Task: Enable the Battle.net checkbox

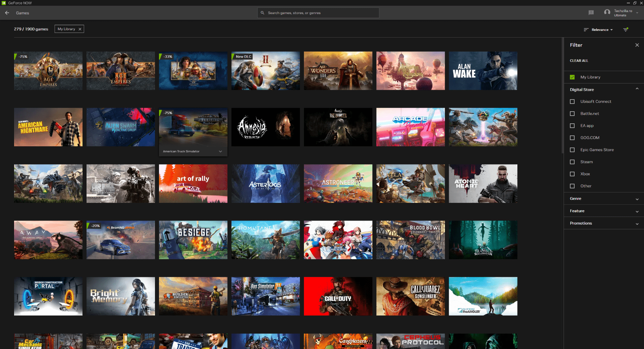Action: (x=572, y=114)
